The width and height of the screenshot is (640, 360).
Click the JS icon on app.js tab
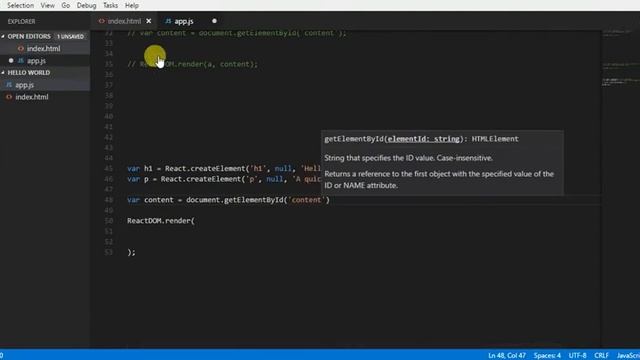[168, 21]
